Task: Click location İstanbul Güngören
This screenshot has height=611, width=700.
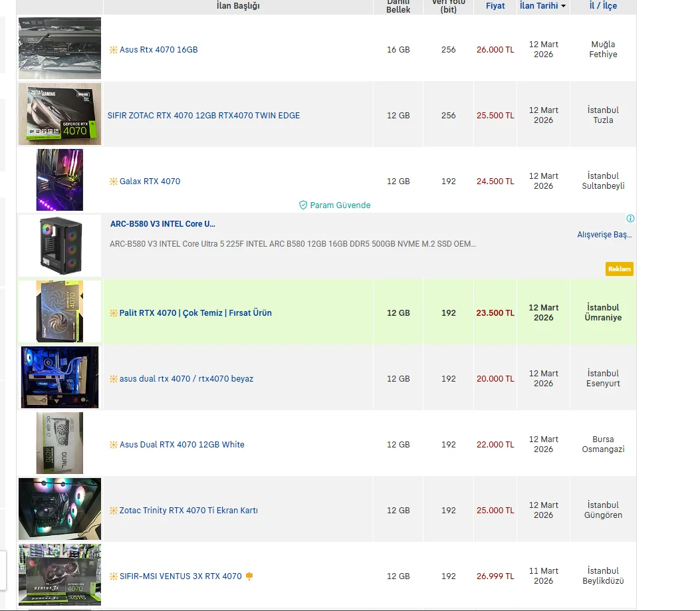Action: [x=603, y=510]
